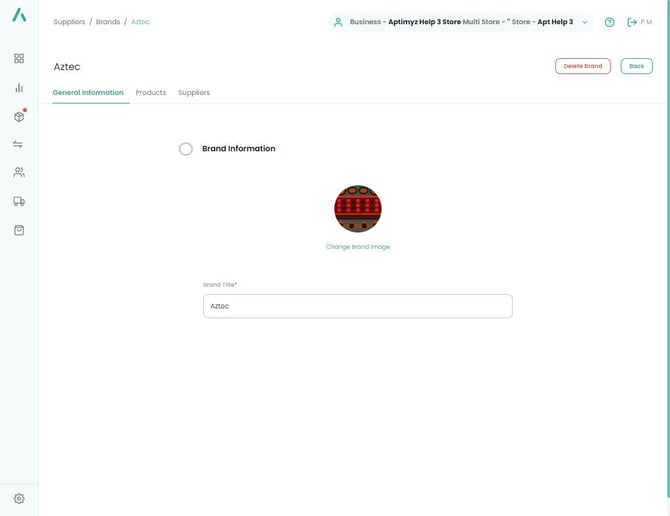The height and width of the screenshot is (516, 670).
Task: Click the logout arrow icon
Action: 632,22
